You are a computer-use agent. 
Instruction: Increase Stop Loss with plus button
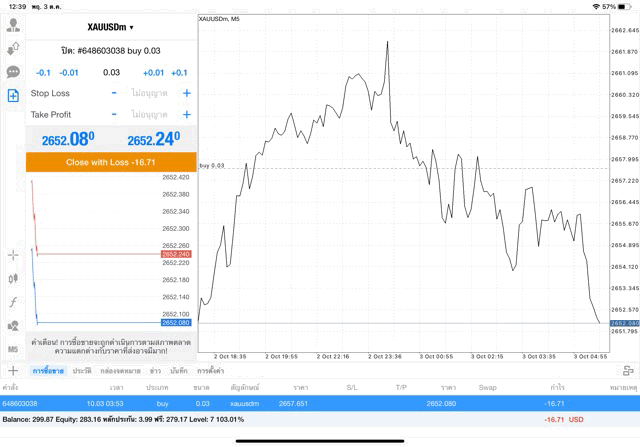tap(186, 93)
